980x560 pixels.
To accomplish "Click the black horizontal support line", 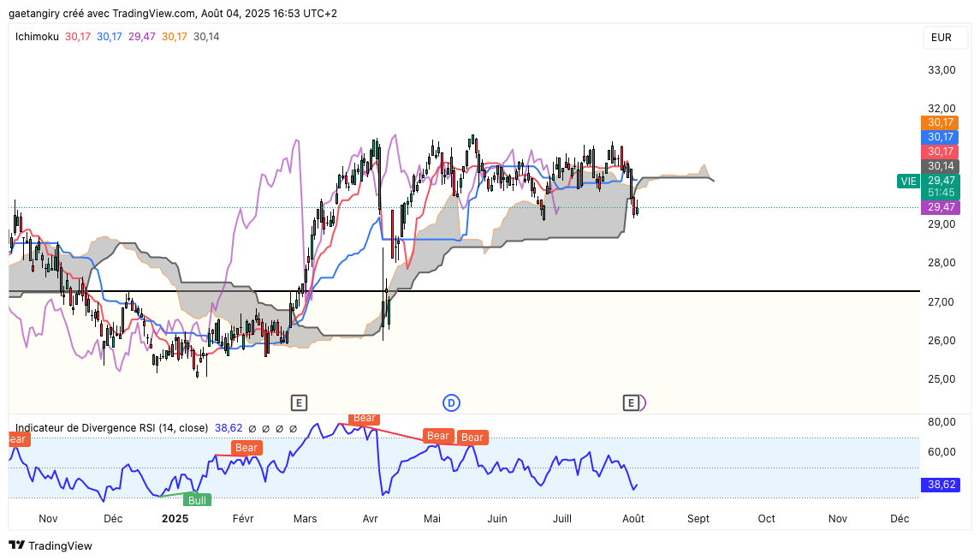I will click(464, 291).
